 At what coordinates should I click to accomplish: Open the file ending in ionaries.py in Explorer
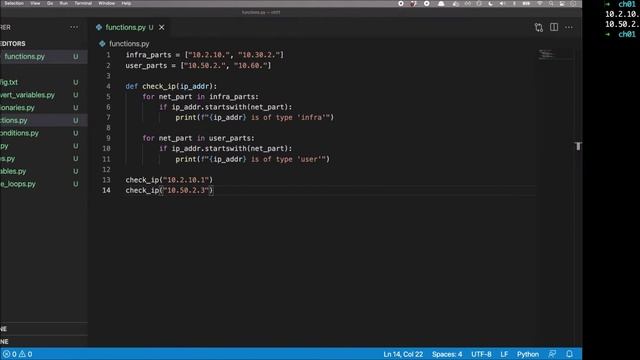(44, 108)
